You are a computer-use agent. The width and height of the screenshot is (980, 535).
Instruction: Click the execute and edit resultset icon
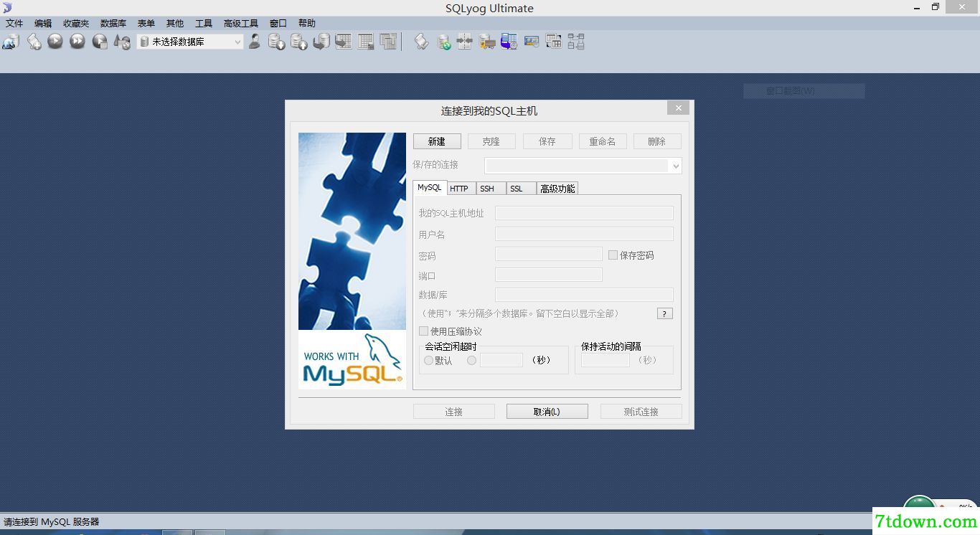point(100,42)
